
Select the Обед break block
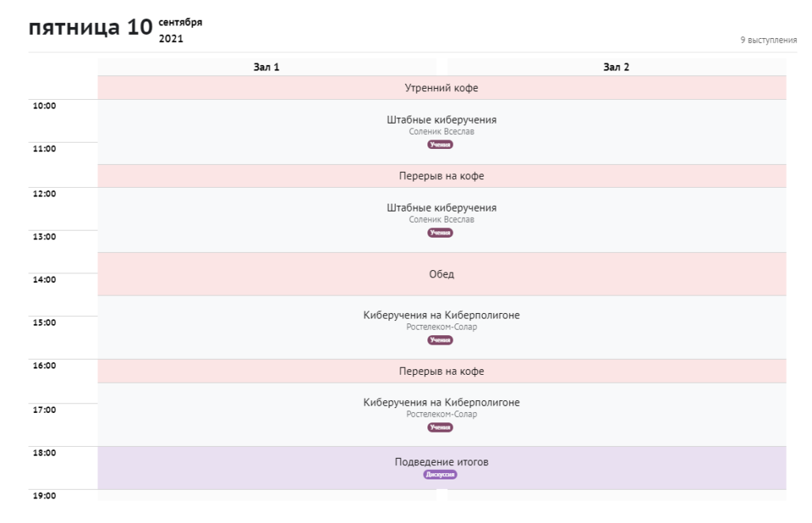click(x=441, y=274)
